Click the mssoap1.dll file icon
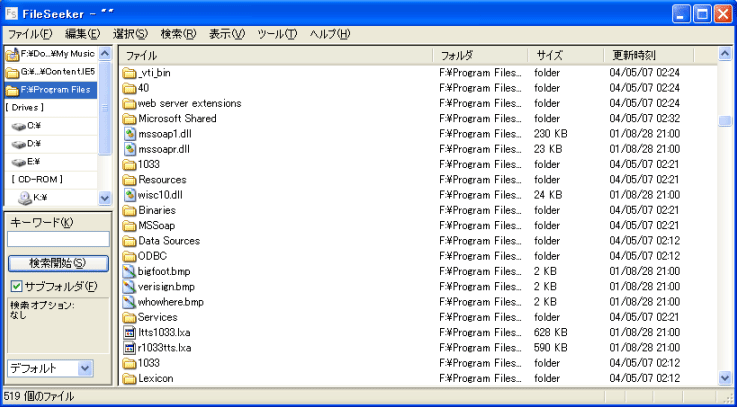The image size is (737, 407). (x=129, y=134)
